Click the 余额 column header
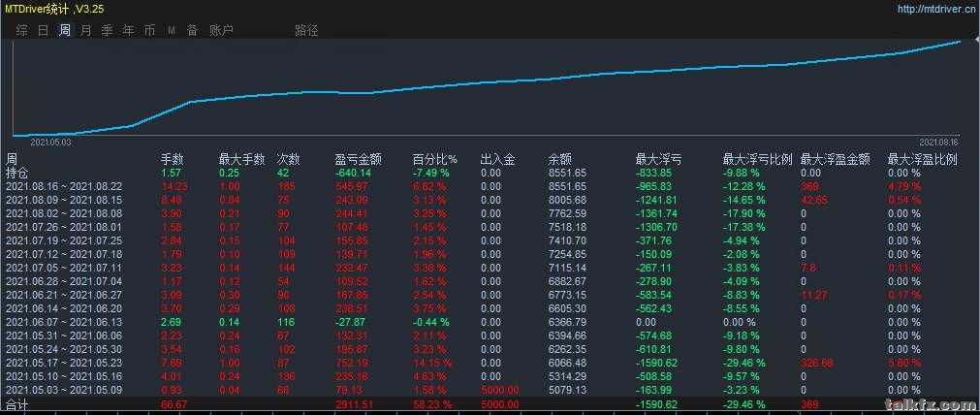 [x=559, y=159]
